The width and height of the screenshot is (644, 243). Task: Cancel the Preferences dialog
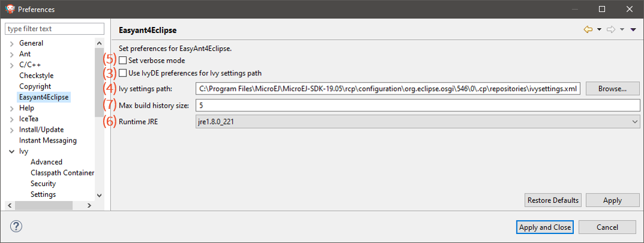point(607,227)
